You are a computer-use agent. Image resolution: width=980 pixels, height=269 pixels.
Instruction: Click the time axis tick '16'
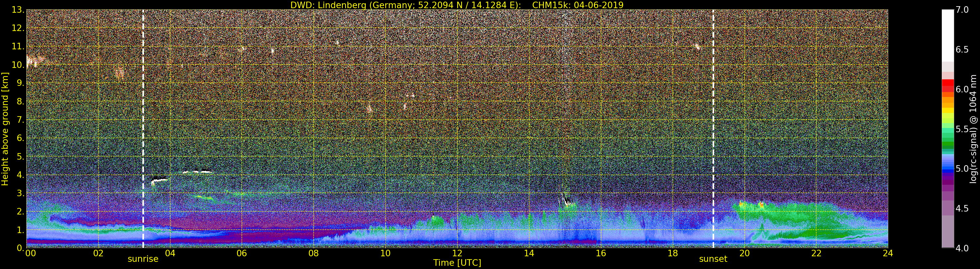(601, 253)
